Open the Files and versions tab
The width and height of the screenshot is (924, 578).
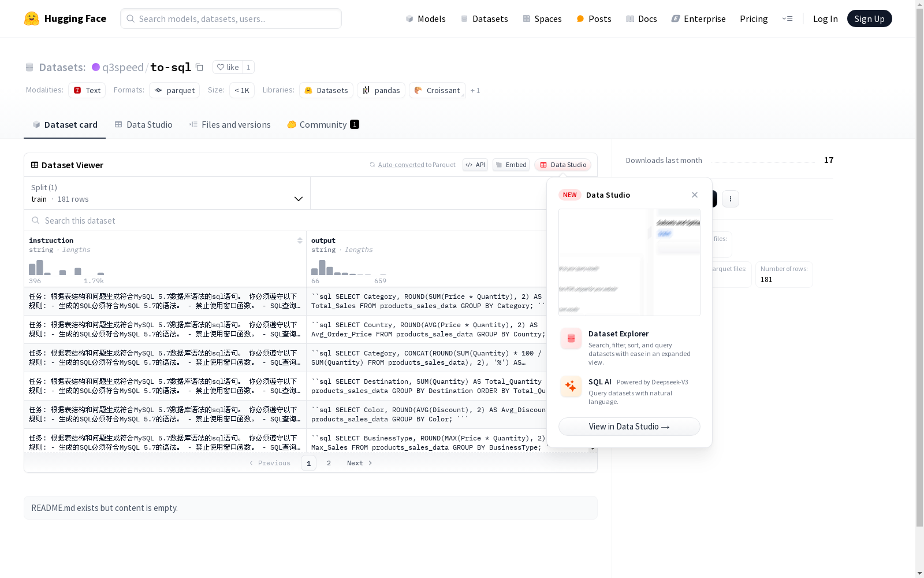coord(230,125)
